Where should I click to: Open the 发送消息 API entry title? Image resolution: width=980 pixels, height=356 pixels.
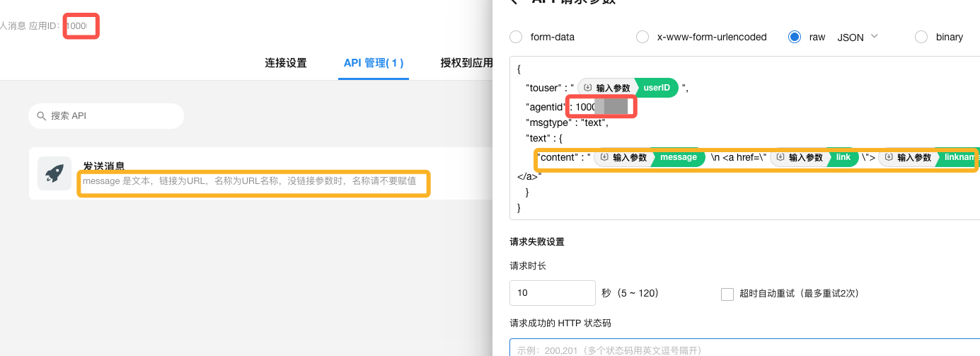click(x=104, y=166)
